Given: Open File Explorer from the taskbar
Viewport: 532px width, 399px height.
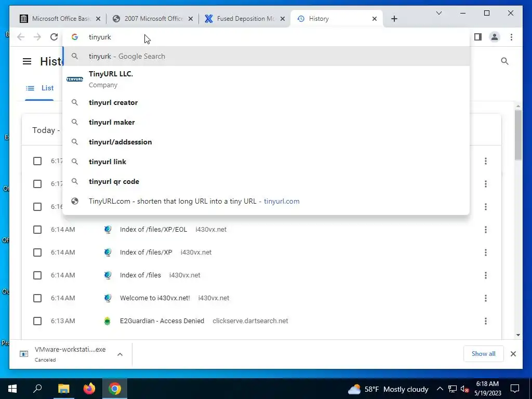Looking at the screenshot, I should pos(63,389).
